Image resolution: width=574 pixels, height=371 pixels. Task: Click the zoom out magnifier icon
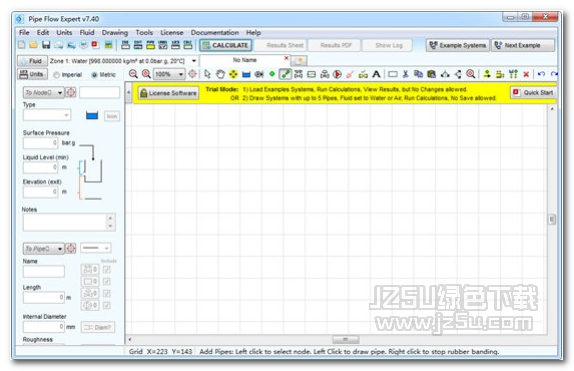[x=133, y=74]
